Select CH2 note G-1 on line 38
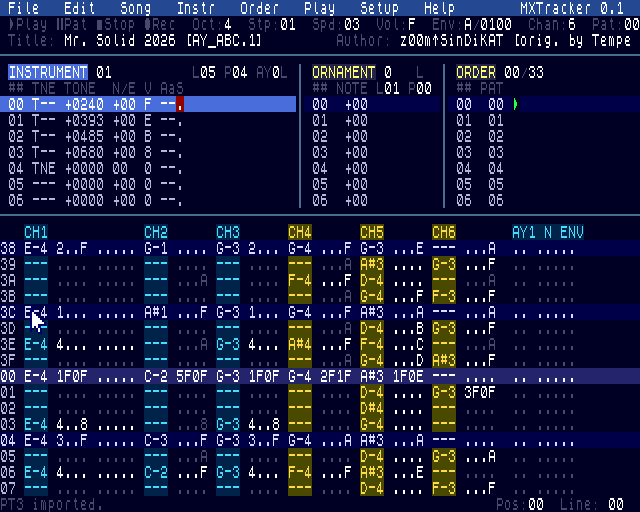 [156, 249]
